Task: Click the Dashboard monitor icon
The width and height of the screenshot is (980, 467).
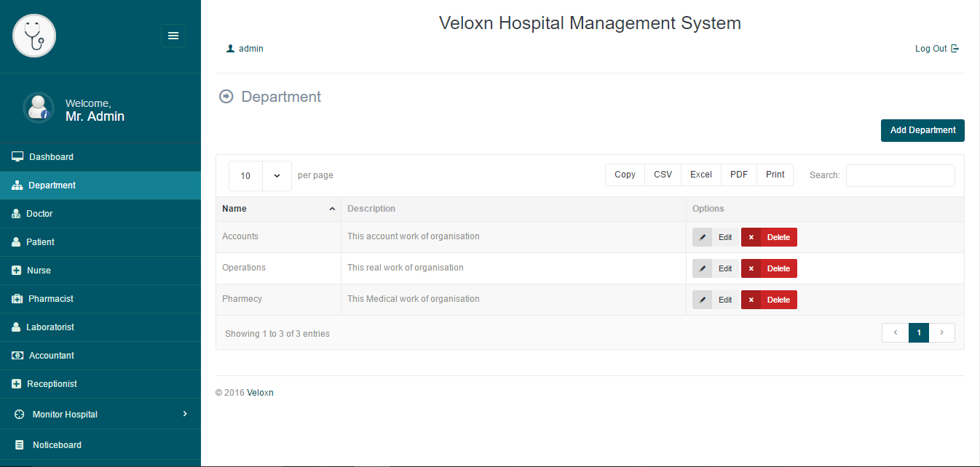Action: (x=17, y=156)
